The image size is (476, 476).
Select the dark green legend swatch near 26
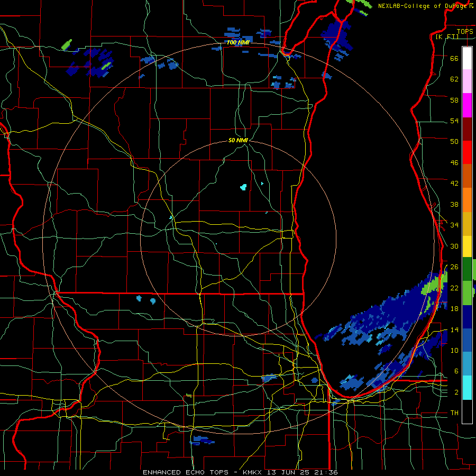click(467, 269)
